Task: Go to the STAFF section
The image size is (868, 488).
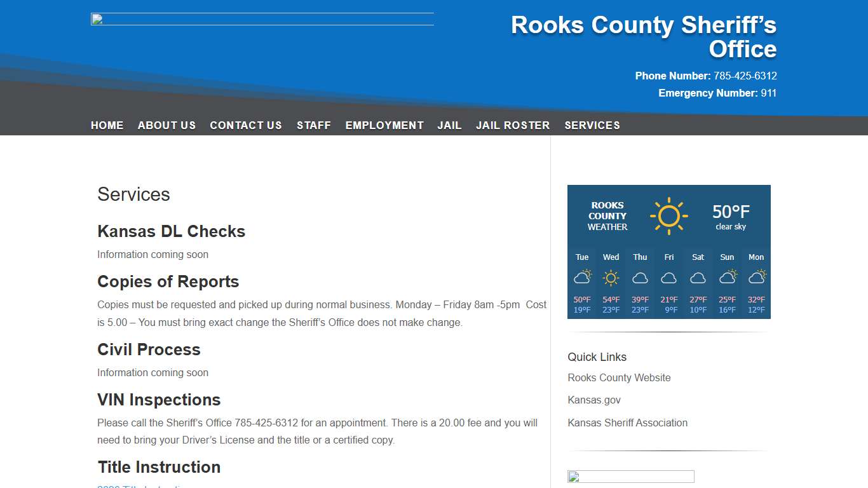Action: [313, 125]
